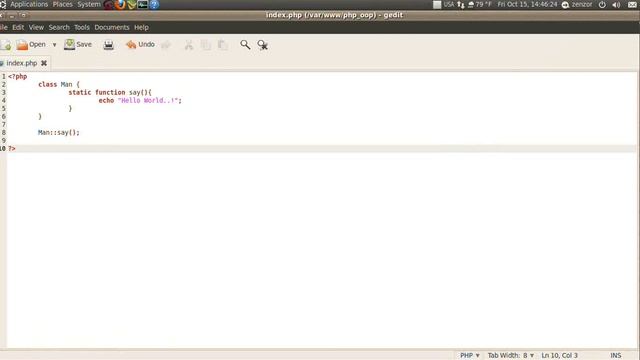Click on 'static function say(){' line
The width and height of the screenshot is (640, 360).
point(110,93)
